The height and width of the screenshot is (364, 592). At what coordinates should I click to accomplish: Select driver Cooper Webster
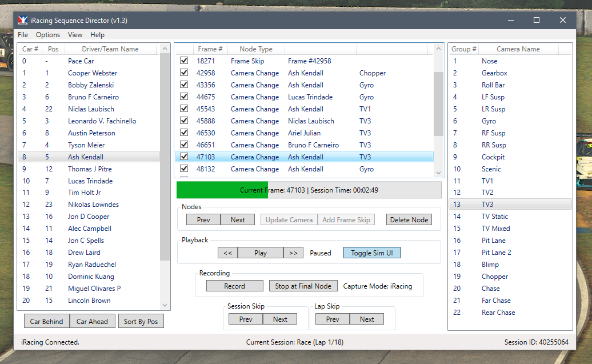89,73
